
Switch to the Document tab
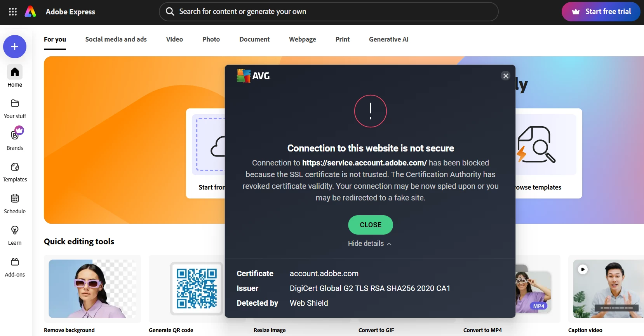coord(254,39)
